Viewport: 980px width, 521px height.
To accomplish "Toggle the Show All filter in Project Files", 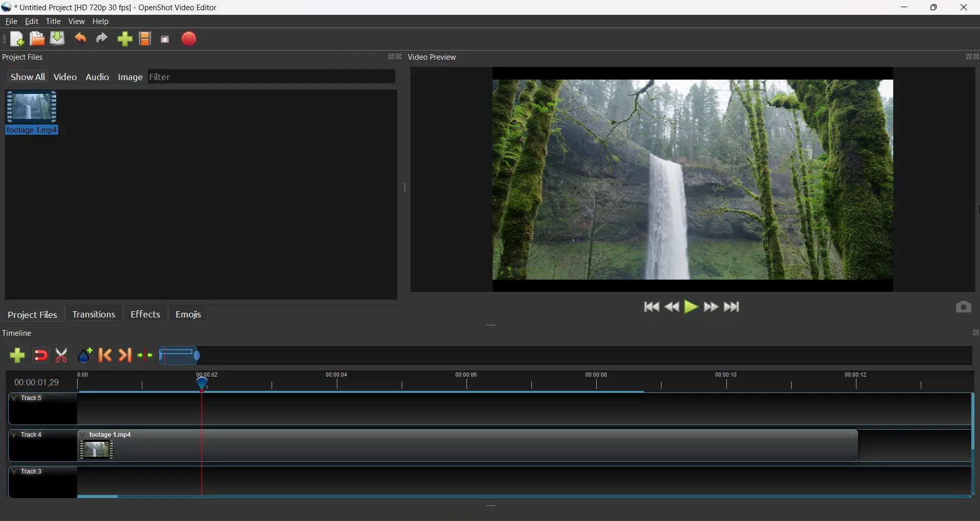I will pos(28,77).
